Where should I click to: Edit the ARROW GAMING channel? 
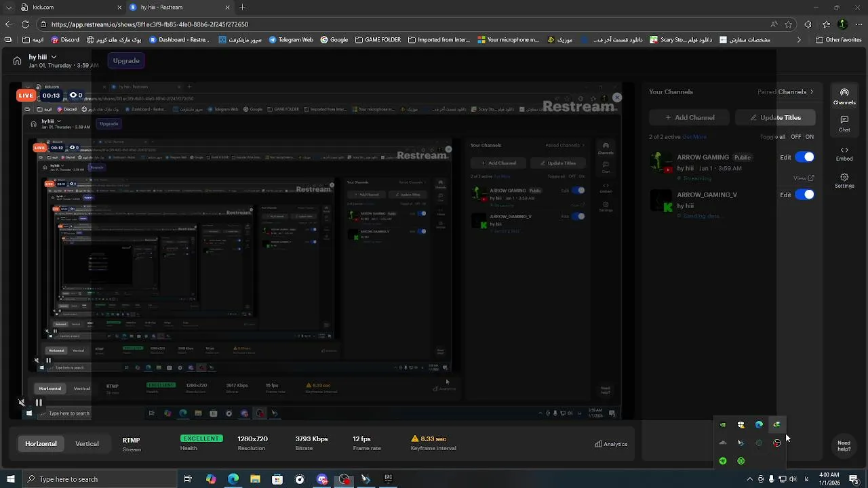pos(785,157)
